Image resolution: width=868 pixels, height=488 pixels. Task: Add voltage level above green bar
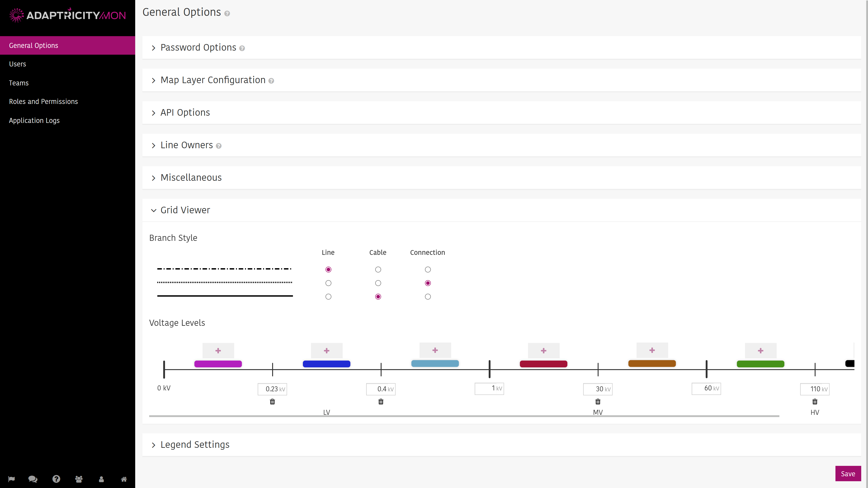pos(761,351)
